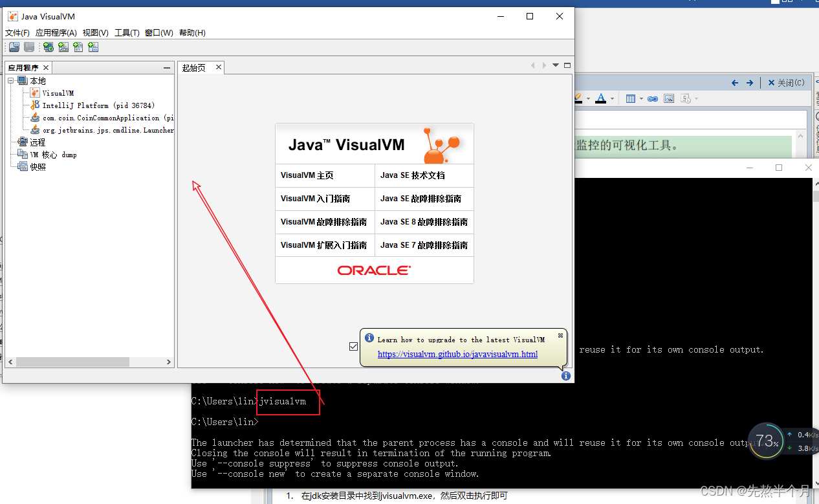Screen dimensions: 819x504
Task: Open the 应用程序(A) menu
Action: 56,32
